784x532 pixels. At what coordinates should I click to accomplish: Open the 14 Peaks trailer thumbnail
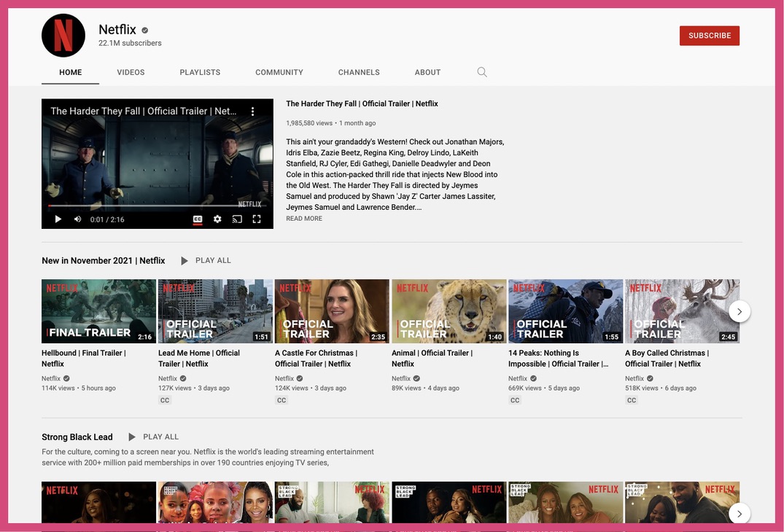(565, 311)
